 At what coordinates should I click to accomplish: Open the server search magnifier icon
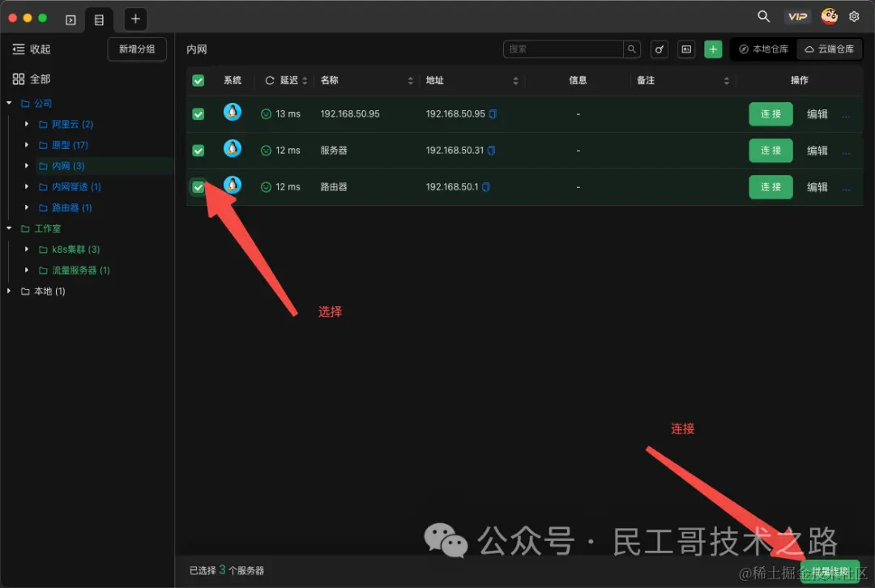tap(631, 49)
